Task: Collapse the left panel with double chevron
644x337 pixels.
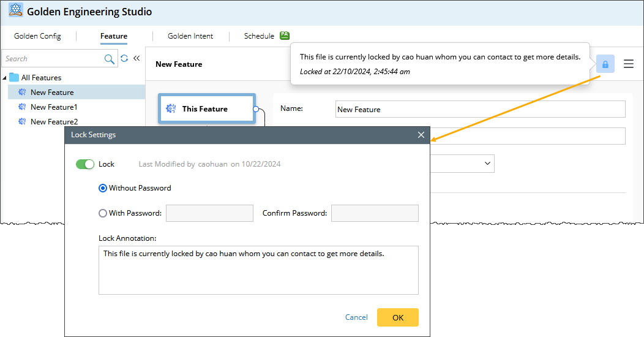Action: [x=137, y=59]
